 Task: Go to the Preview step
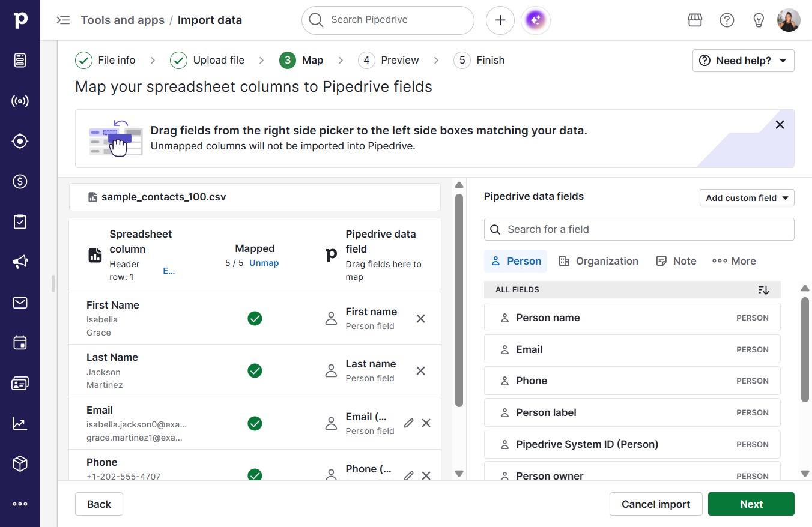(389, 60)
